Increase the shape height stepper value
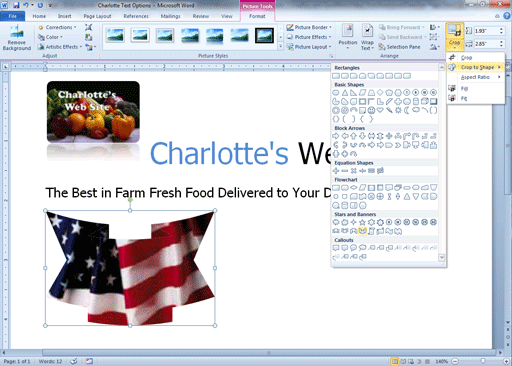512x366 pixels. tap(501, 29)
